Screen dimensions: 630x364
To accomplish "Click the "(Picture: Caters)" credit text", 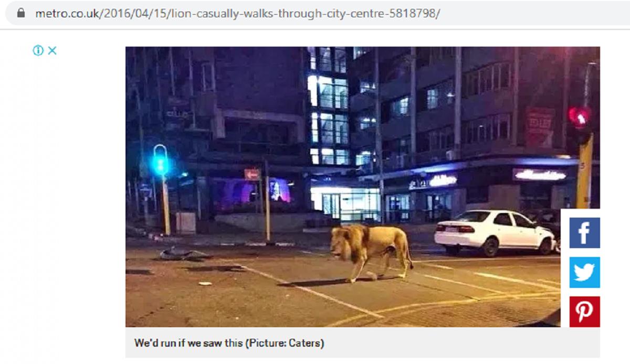I will tap(285, 344).
